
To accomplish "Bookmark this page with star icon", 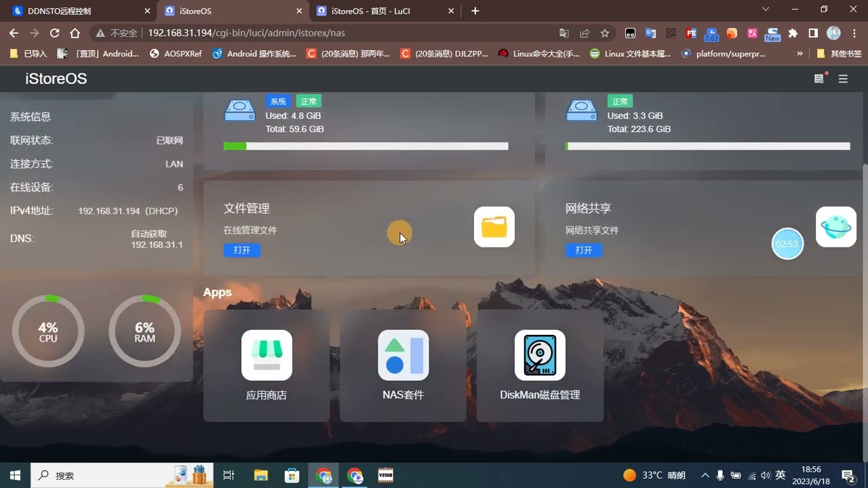I will [605, 33].
